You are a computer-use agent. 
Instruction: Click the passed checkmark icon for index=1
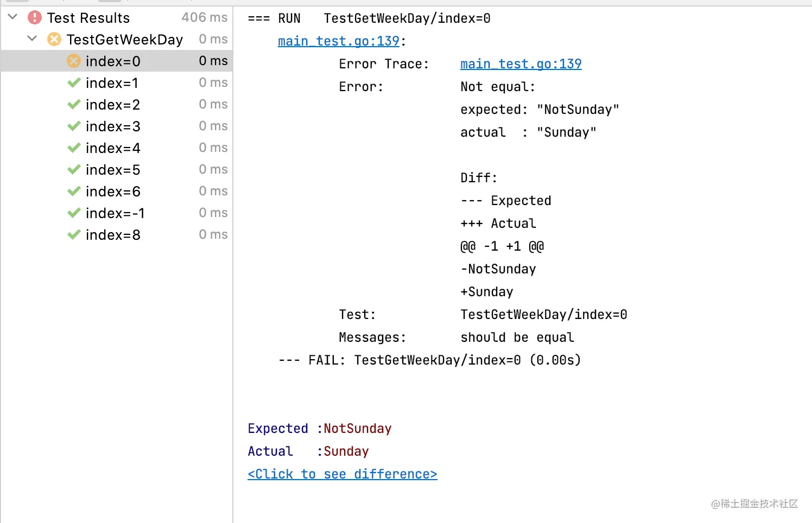click(74, 82)
